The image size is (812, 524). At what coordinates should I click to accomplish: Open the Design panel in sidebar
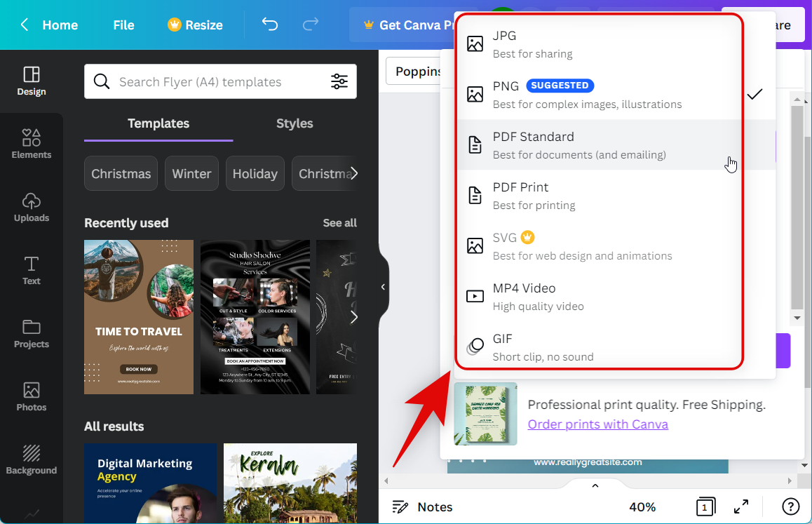coord(32,81)
